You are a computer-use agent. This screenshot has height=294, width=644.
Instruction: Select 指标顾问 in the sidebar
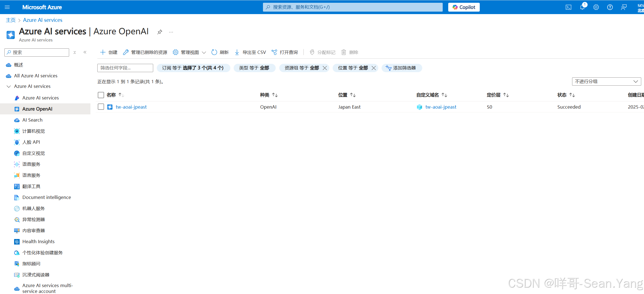click(31, 264)
